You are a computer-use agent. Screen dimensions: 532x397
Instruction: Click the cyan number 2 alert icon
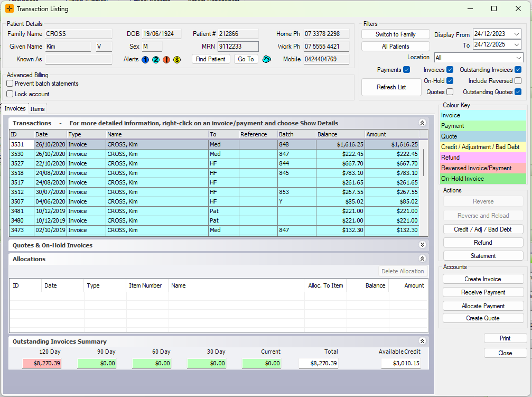click(x=156, y=60)
